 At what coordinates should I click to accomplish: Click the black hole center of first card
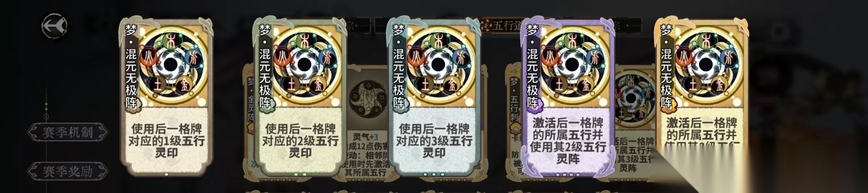coord(170,65)
